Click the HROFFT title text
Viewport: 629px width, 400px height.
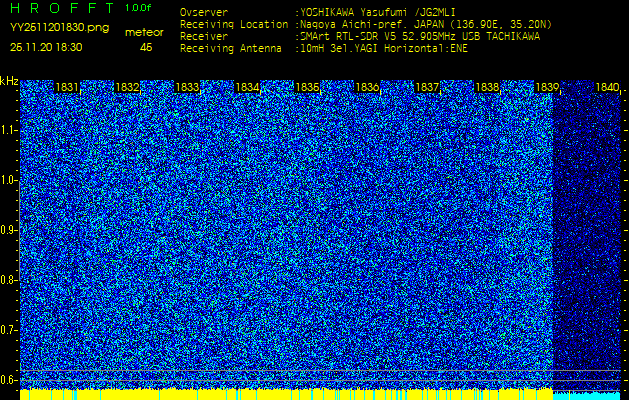click(63, 8)
